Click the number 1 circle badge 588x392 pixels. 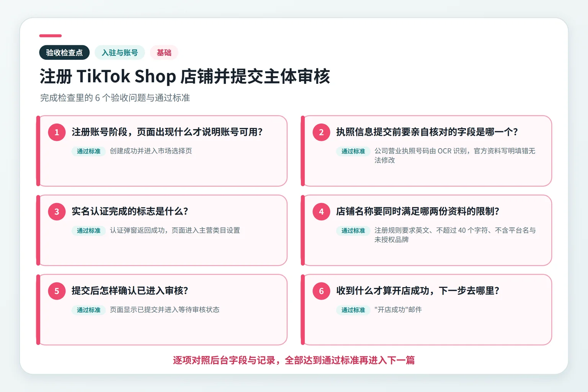coord(57,132)
